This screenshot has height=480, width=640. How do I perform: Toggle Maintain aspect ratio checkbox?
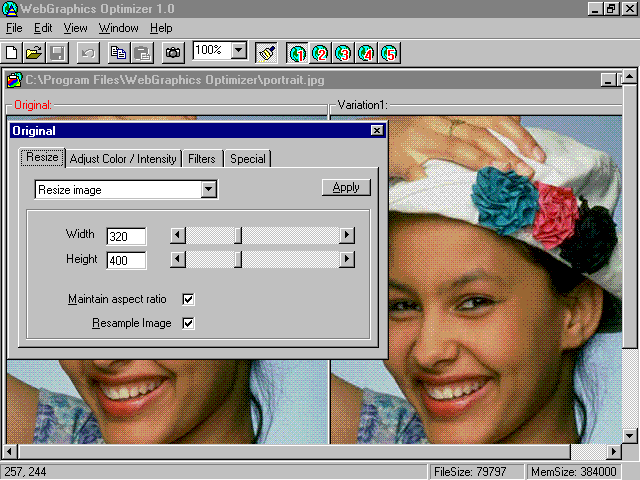(188, 299)
